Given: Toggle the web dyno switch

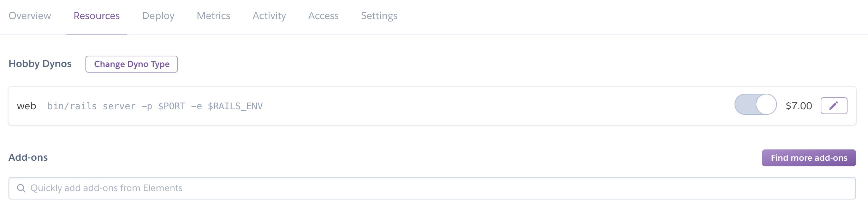Looking at the screenshot, I should click(755, 104).
